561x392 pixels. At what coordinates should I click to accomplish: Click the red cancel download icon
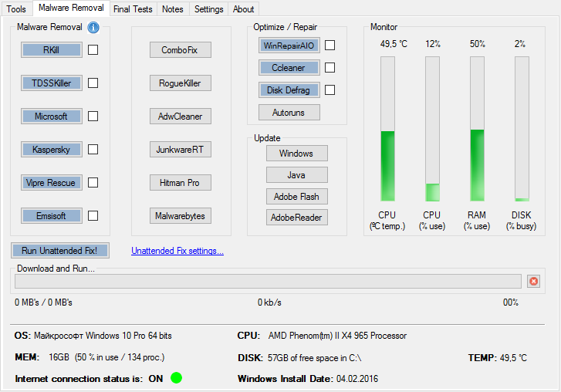[533, 282]
